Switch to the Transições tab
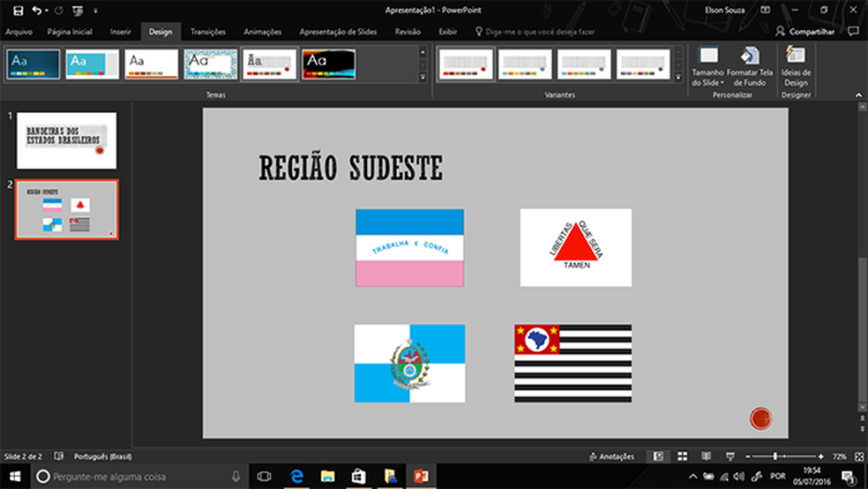This screenshot has width=868, height=489. (207, 32)
